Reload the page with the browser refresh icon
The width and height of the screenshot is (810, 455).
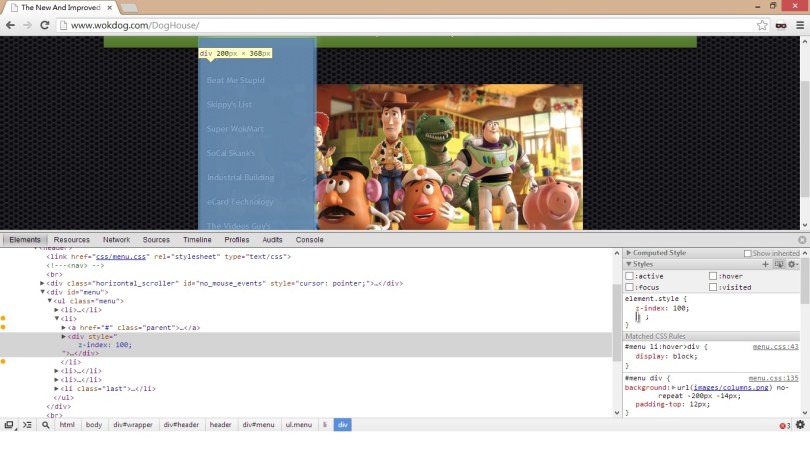point(45,25)
